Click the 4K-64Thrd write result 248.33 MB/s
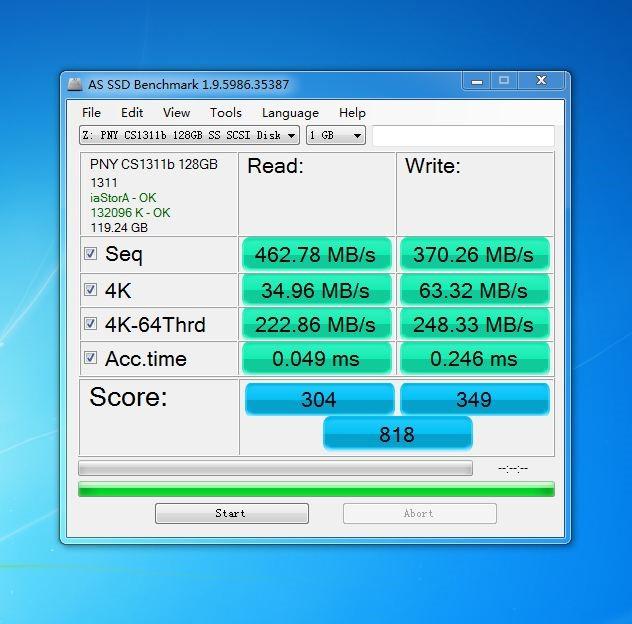 pyautogui.click(x=474, y=324)
